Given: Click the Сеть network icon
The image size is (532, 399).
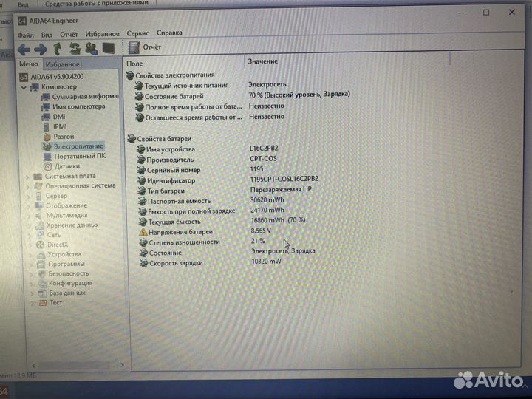Looking at the screenshot, I should [41, 235].
